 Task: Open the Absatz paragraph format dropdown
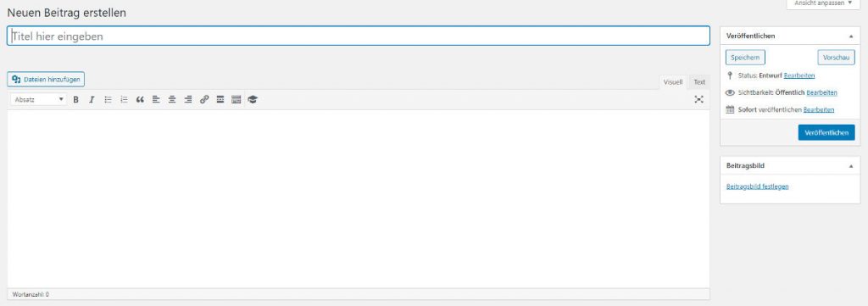click(x=38, y=100)
